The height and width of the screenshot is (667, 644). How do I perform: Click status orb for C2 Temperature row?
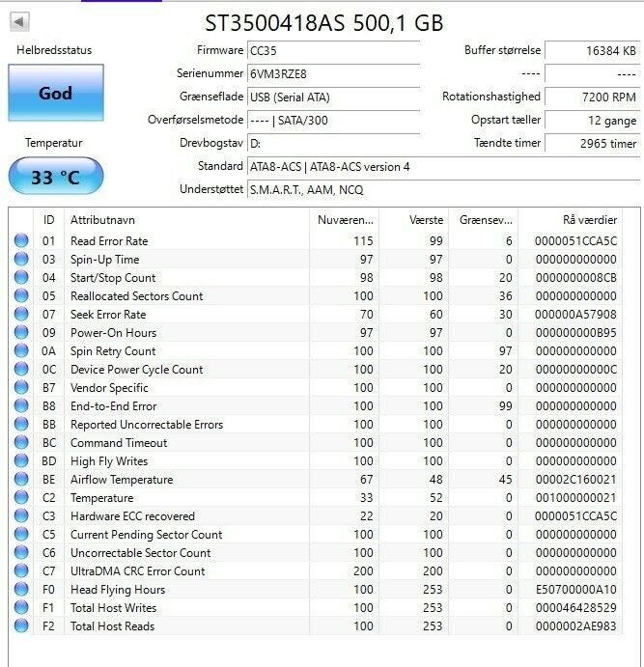tap(21, 497)
